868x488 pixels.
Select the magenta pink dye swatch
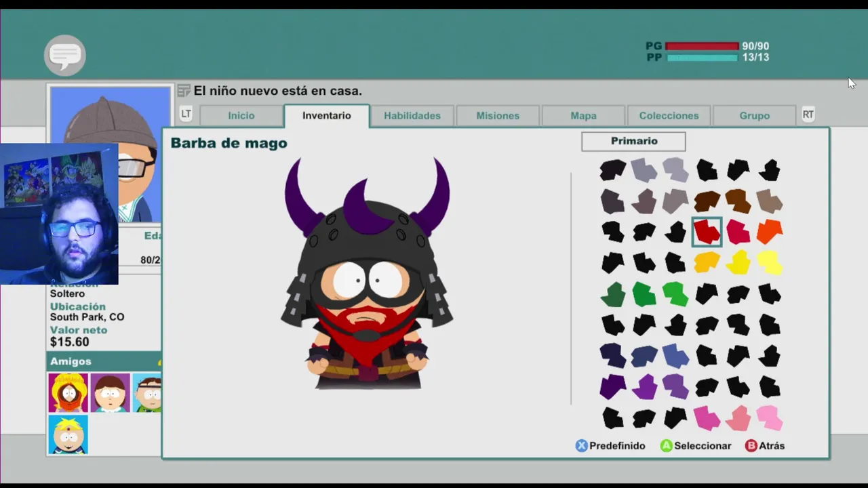point(707,418)
